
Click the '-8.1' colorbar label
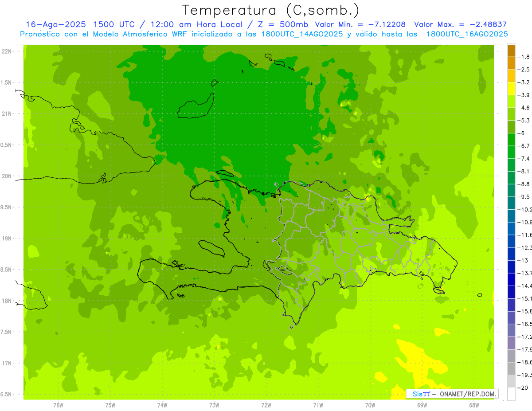524,171
